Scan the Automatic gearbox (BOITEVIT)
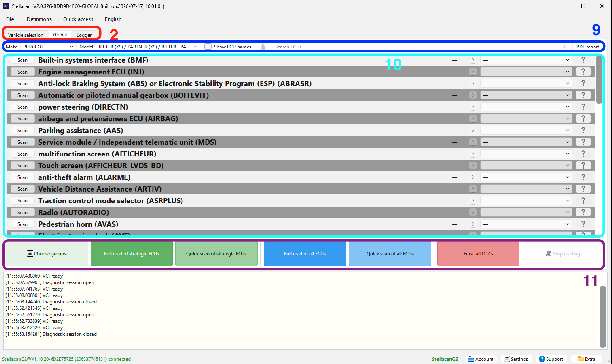The image size is (612, 364). point(22,95)
